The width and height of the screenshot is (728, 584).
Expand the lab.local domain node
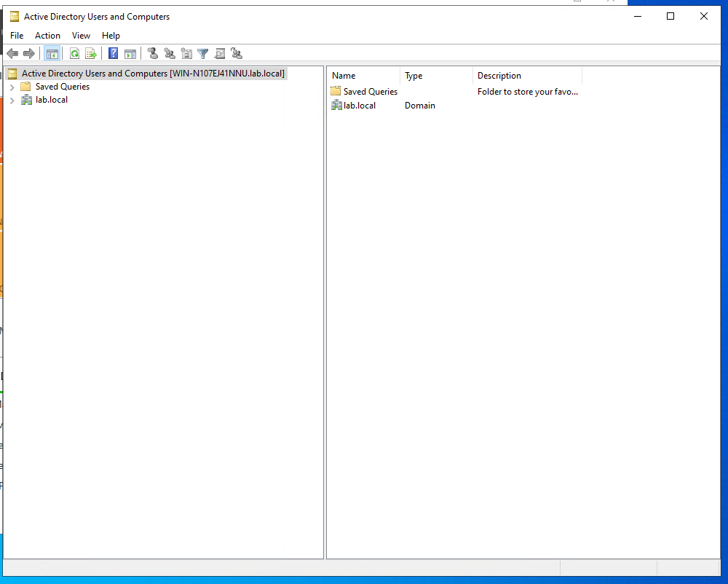coord(12,100)
